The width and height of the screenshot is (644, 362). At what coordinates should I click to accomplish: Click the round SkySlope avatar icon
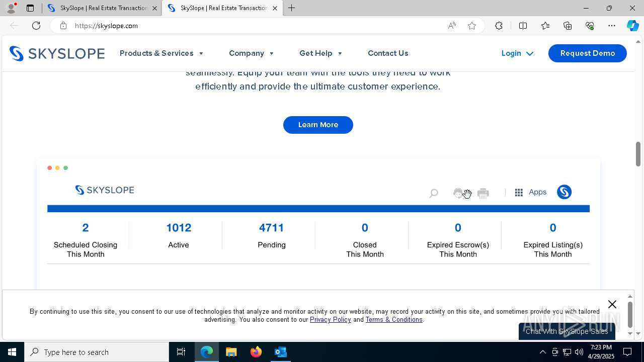pyautogui.click(x=564, y=192)
